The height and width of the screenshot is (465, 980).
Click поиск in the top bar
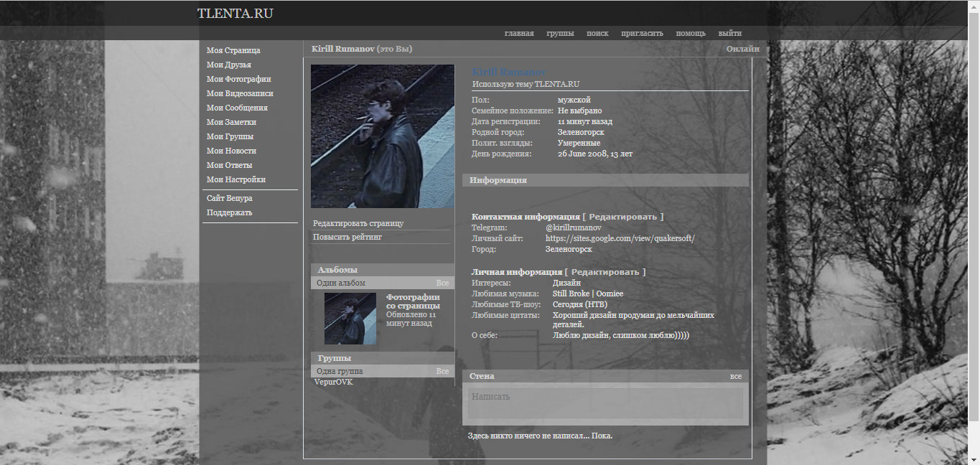(597, 33)
